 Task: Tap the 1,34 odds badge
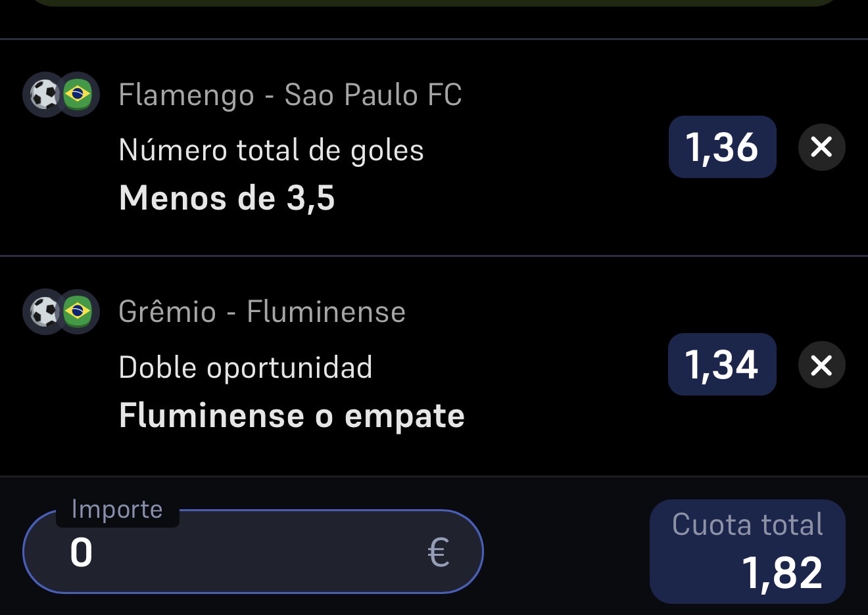722,365
